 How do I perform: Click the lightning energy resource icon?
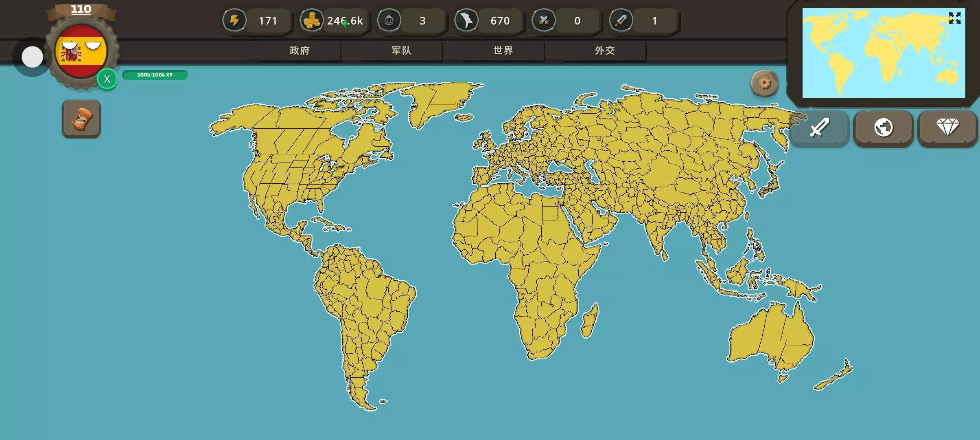234,20
